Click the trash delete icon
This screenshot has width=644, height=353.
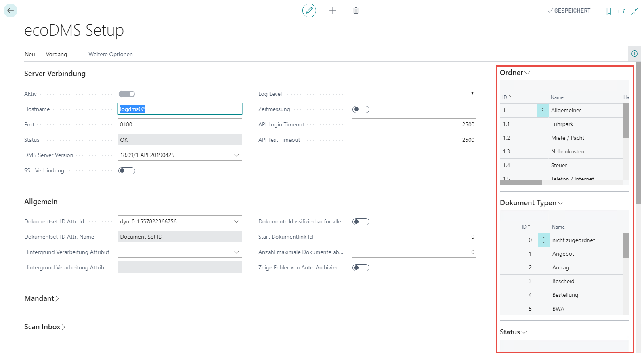pos(356,11)
